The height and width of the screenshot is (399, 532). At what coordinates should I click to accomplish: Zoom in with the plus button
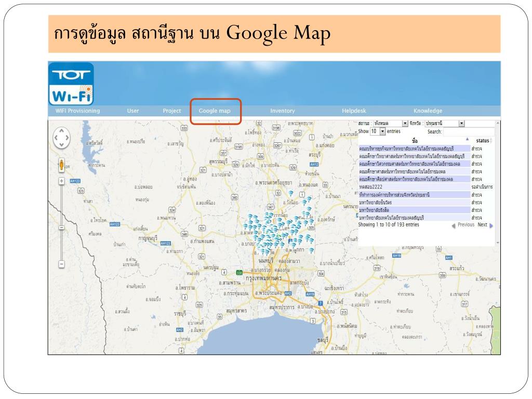pos(61,181)
